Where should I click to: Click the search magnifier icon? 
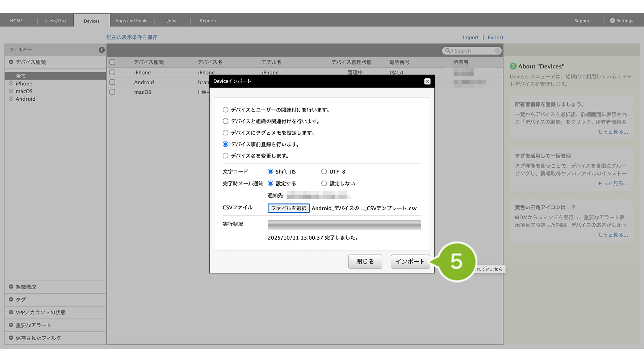click(448, 51)
